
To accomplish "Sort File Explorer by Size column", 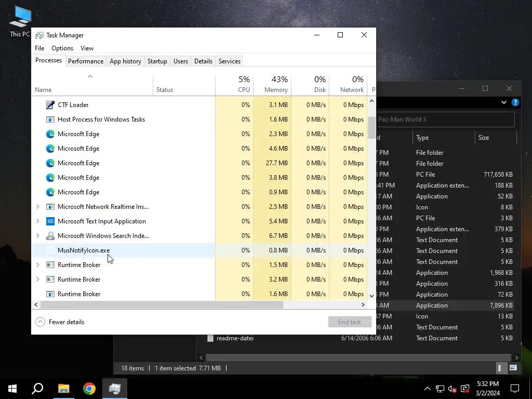I will [495, 138].
